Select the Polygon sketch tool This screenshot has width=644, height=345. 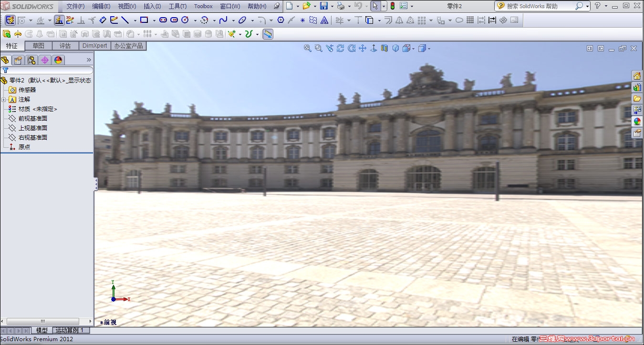tap(280, 20)
